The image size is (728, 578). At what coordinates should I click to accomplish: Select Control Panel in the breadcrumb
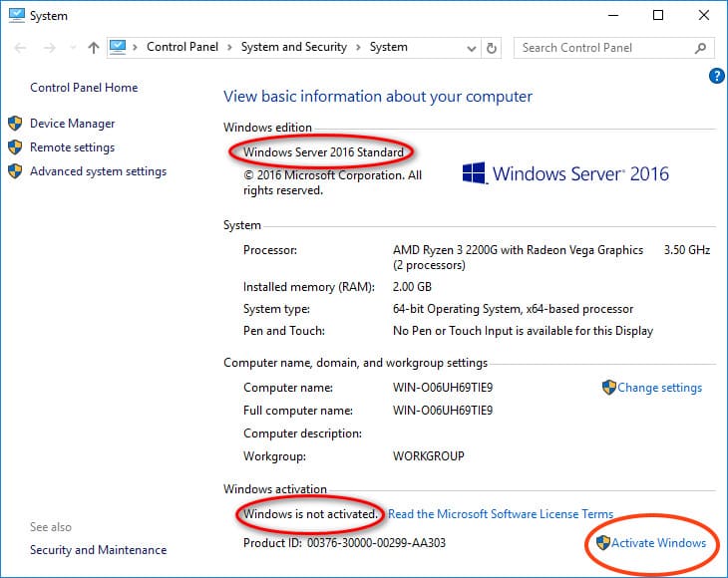coord(181,47)
